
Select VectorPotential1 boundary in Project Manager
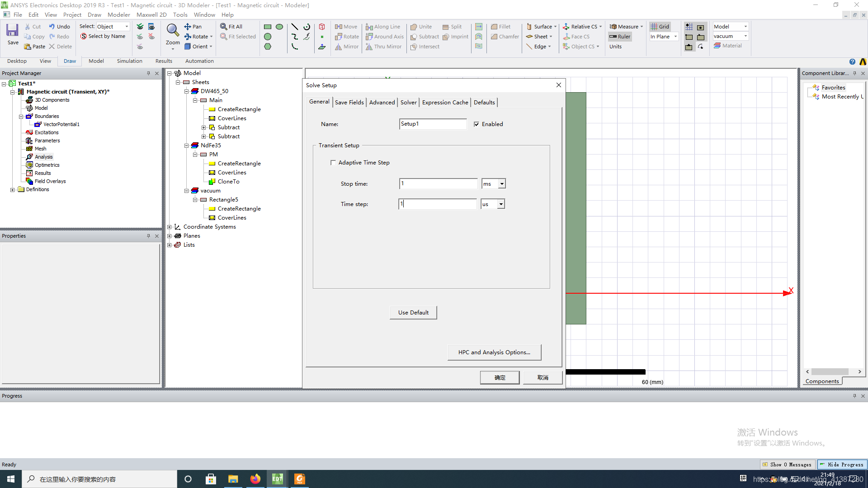click(x=61, y=124)
